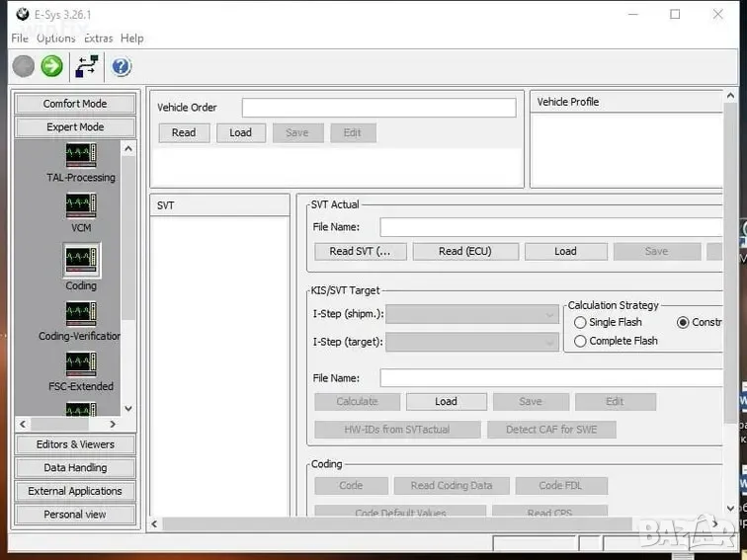Click Detect CAF for SWE button
Viewport: 747px width, 560px height.
click(x=551, y=430)
